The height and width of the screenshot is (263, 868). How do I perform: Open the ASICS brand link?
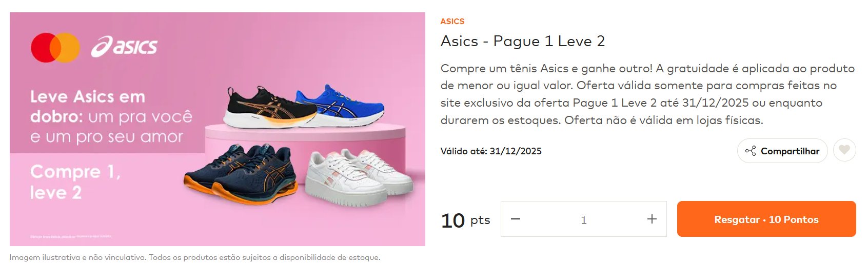click(x=452, y=21)
